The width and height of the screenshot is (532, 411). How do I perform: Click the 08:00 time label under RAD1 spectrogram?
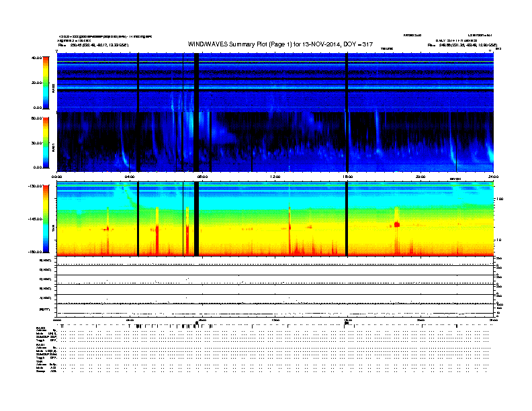pyautogui.click(x=202, y=177)
